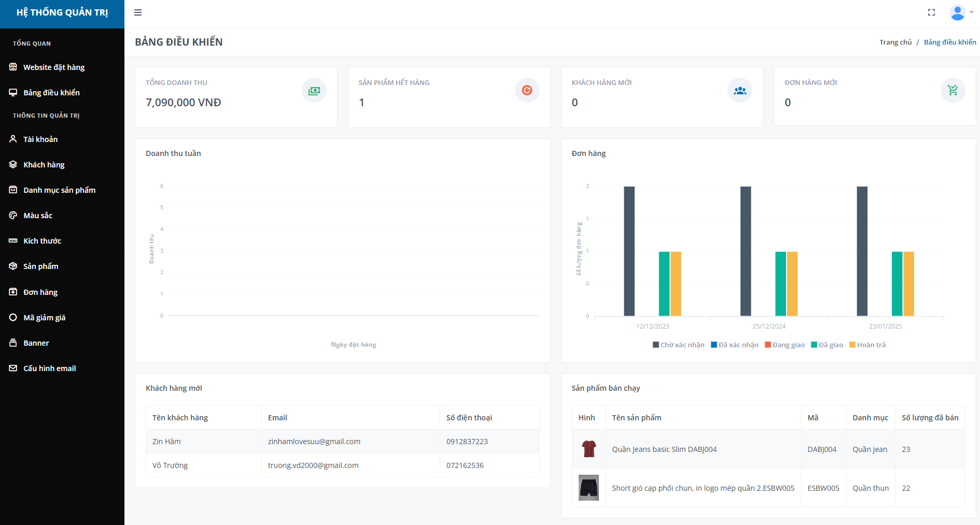The width and height of the screenshot is (980, 525).
Task: Open the Tài khoản sidebar item
Action: (x=40, y=139)
